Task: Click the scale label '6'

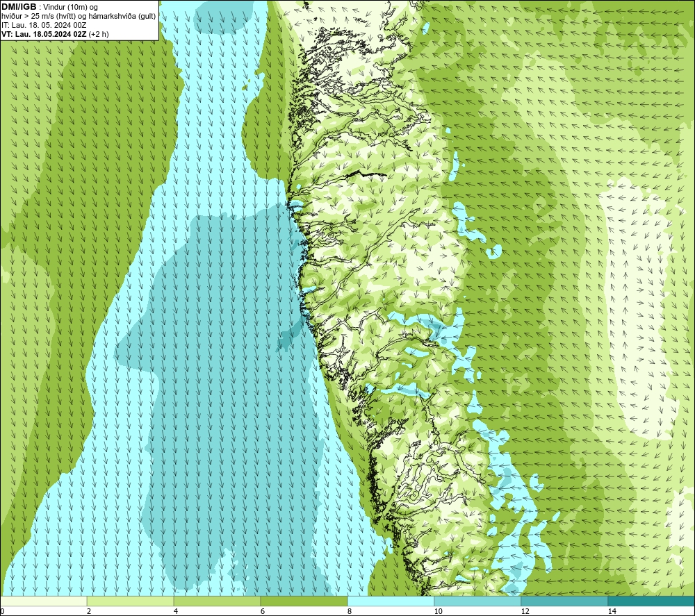Action: (263, 611)
